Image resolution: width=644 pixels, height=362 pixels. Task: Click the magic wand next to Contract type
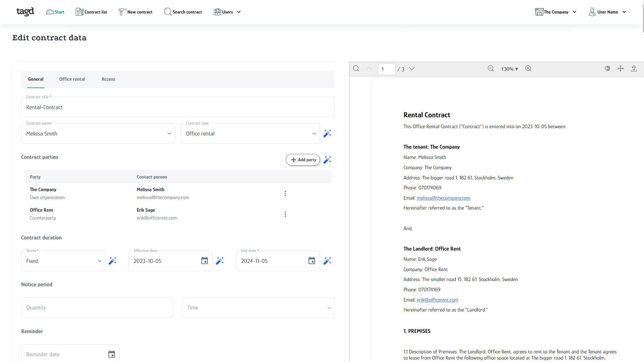pos(327,133)
